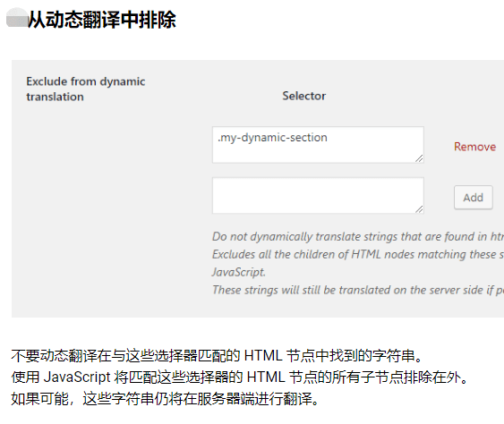Viewport: 504px width, 424px height.
Task: Click the paragraph starting 使用 JavaScript
Action: click(x=240, y=377)
